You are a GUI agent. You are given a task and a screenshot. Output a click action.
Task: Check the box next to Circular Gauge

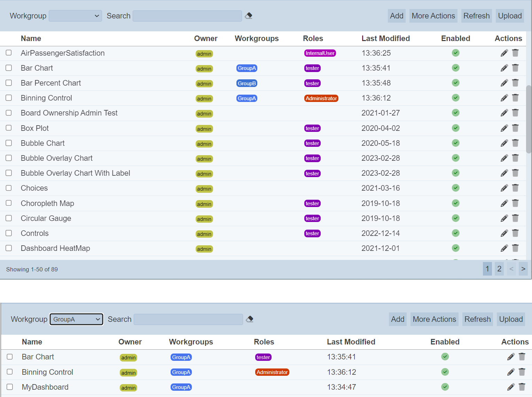point(9,218)
